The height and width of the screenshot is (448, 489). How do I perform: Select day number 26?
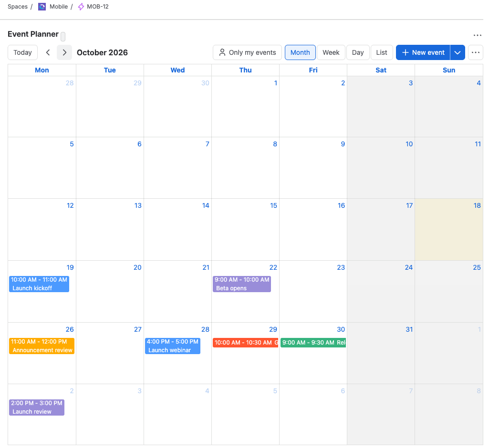click(70, 329)
